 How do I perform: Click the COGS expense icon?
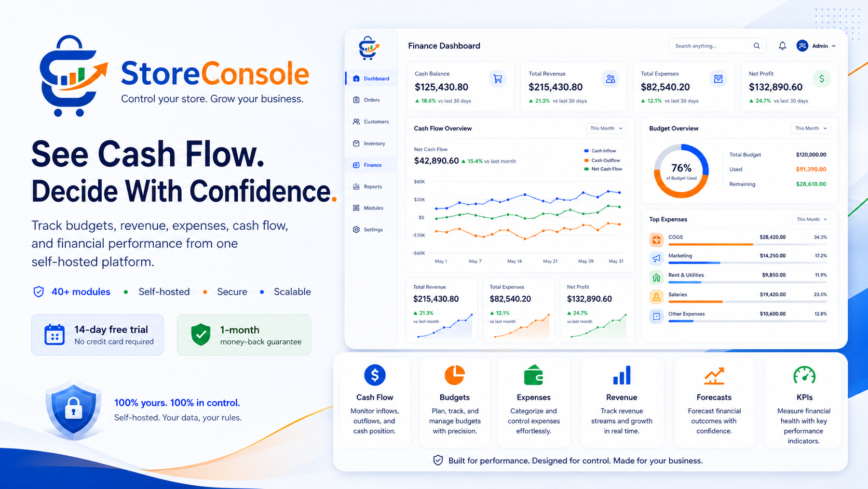[x=657, y=240]
